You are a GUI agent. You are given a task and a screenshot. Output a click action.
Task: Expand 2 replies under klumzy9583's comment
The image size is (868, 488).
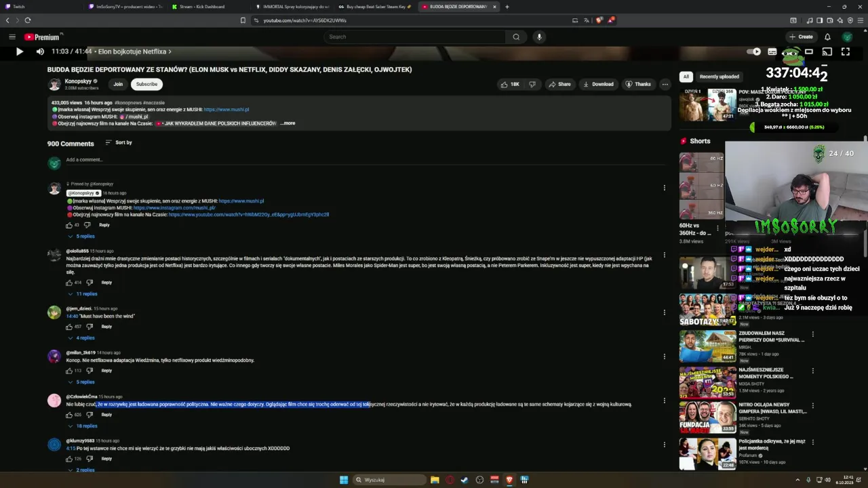[81, 470]
